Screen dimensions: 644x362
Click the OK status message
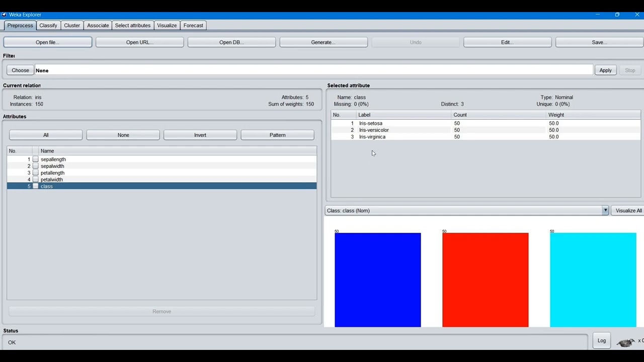point(12,342)
